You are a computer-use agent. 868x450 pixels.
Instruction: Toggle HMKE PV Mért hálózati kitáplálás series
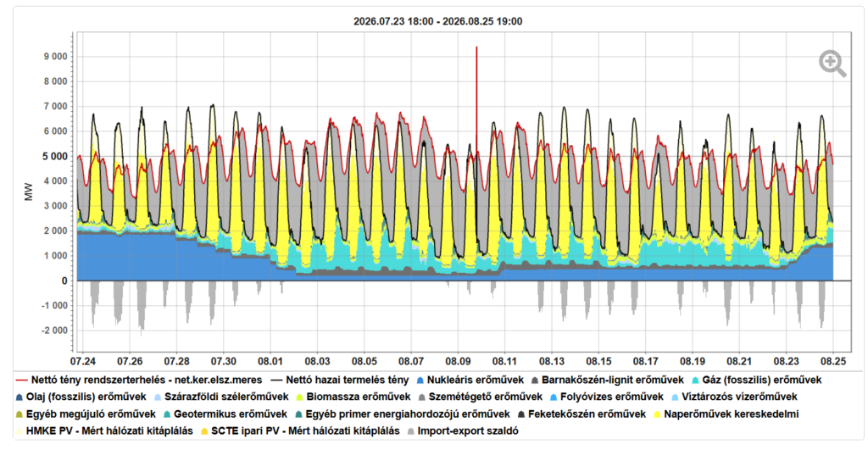coord(104,431)
